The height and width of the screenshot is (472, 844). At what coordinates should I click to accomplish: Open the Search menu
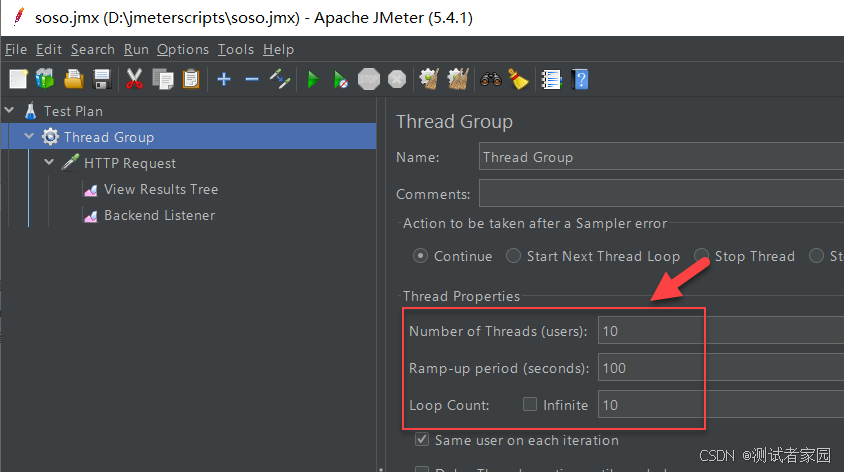93,50
